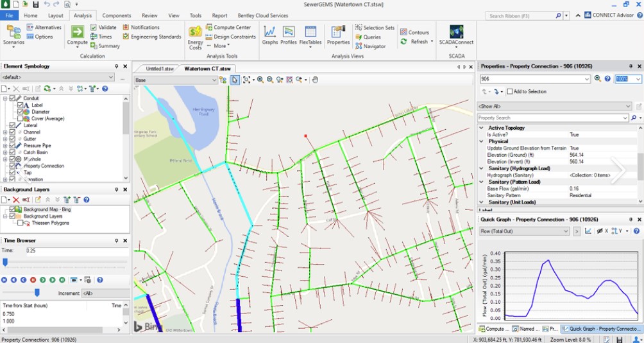Open the Base scenario dropdown
The height and width of the screenshot is (343, 644).
[x=176, y=80]
